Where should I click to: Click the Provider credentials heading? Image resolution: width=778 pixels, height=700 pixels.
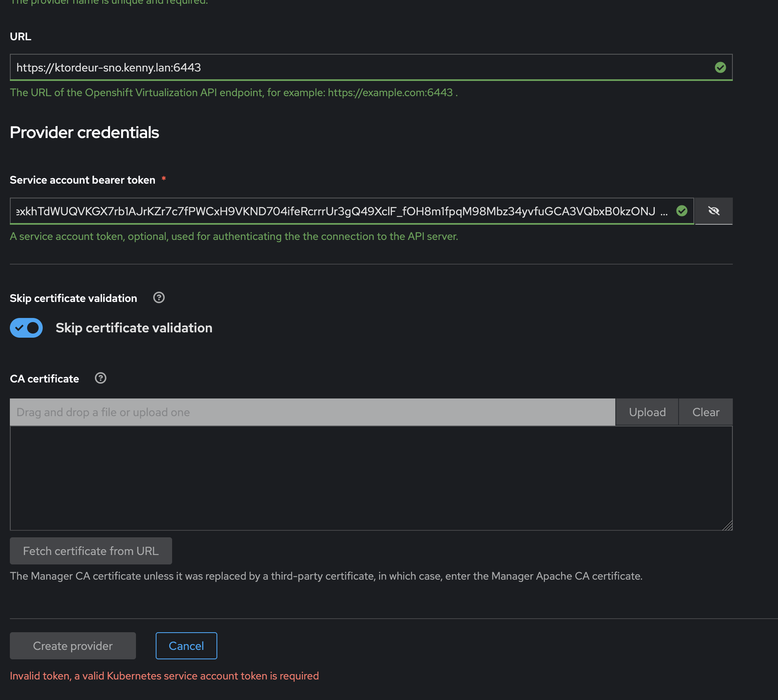point(84,132)
